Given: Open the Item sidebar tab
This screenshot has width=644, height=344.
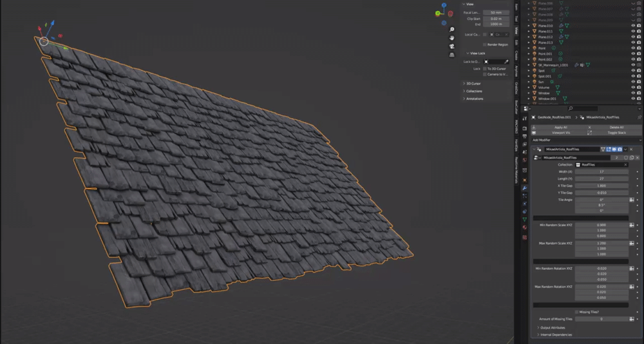Looking at the screenshot, I should 516,6.
